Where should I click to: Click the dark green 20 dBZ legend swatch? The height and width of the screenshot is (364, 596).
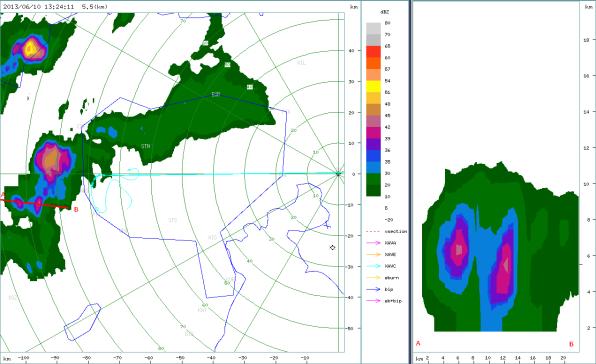373,190
